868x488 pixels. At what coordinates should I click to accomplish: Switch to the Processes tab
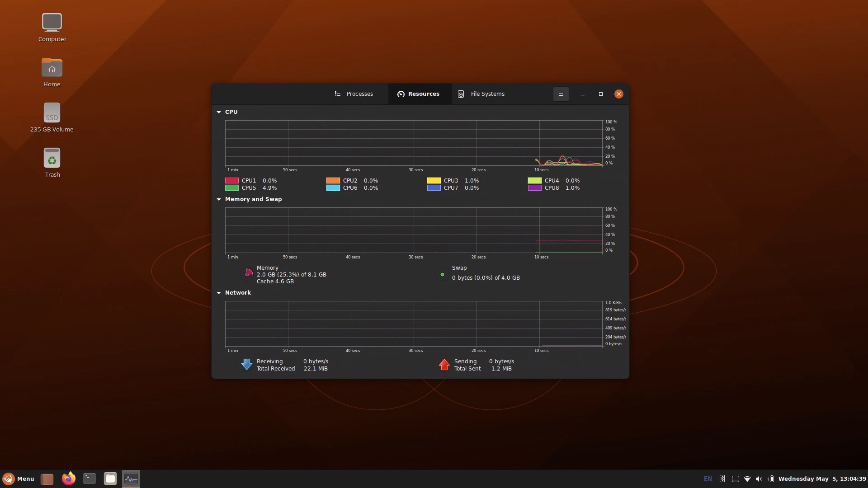point(359,94)
